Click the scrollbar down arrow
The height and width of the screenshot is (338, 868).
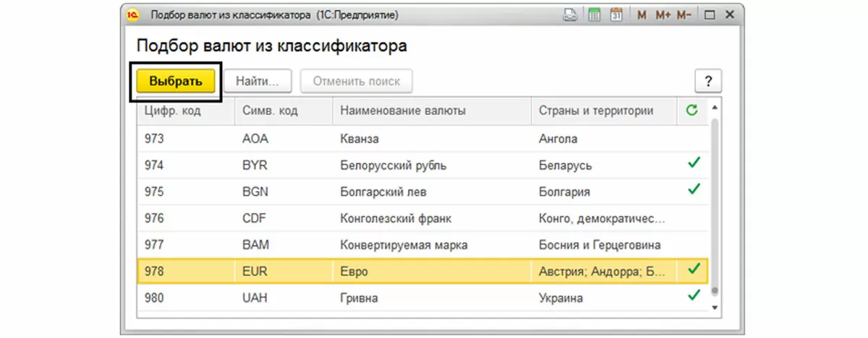pos(715,308)
